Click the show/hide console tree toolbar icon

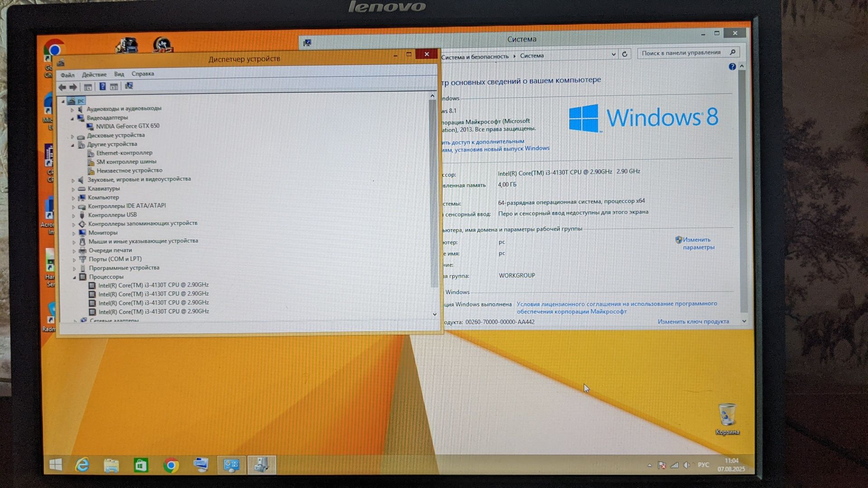88,87
